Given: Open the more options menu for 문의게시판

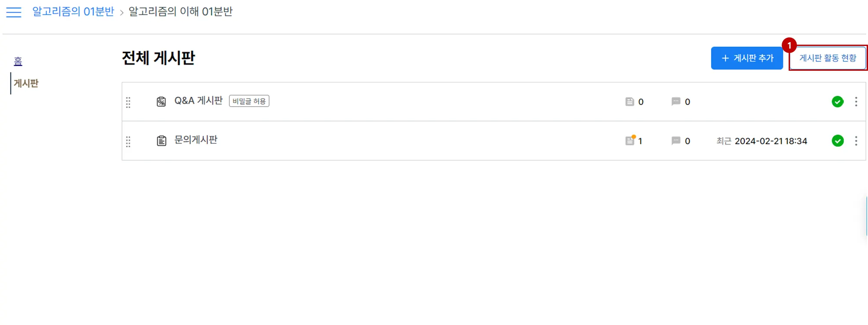Looking at the screenshot, I should (856, 141).
